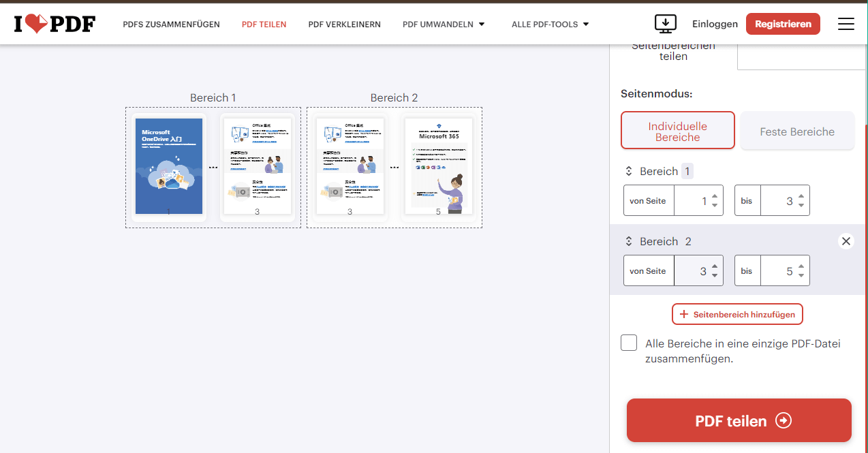
Task: Click the Registrieren button
Action: point(783,24)
